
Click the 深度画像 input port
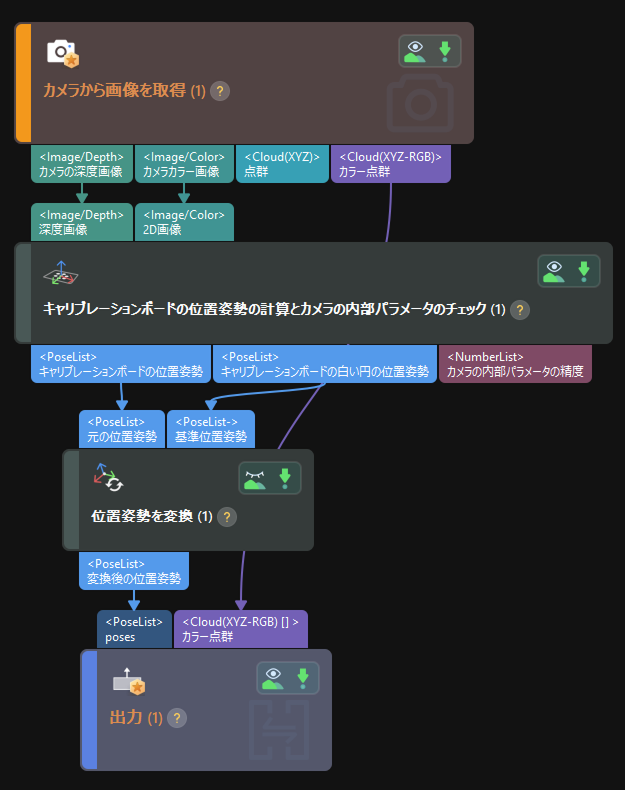(82, 222)
